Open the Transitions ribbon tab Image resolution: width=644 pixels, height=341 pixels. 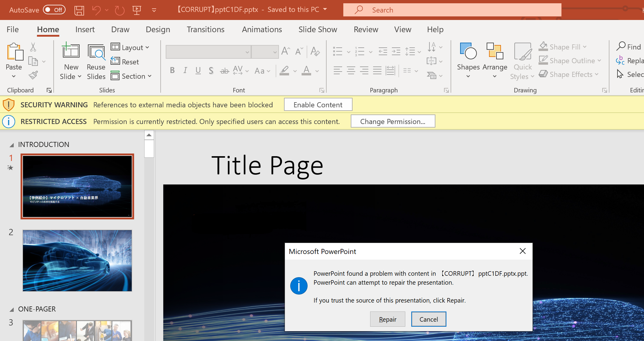[205, 30]
